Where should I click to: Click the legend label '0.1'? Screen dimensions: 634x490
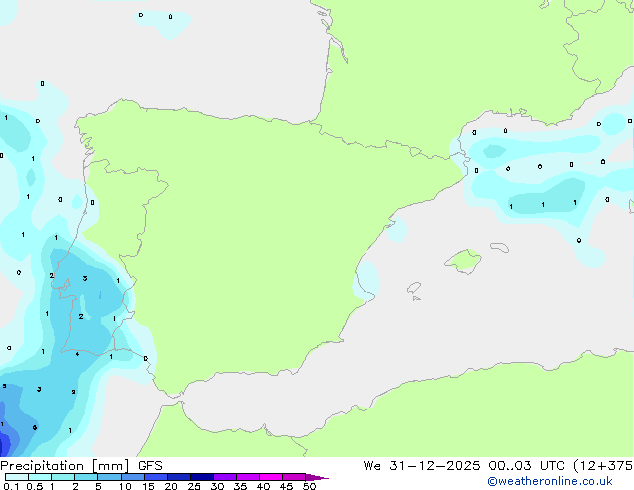pyautogui.click(x=11, y=486)
